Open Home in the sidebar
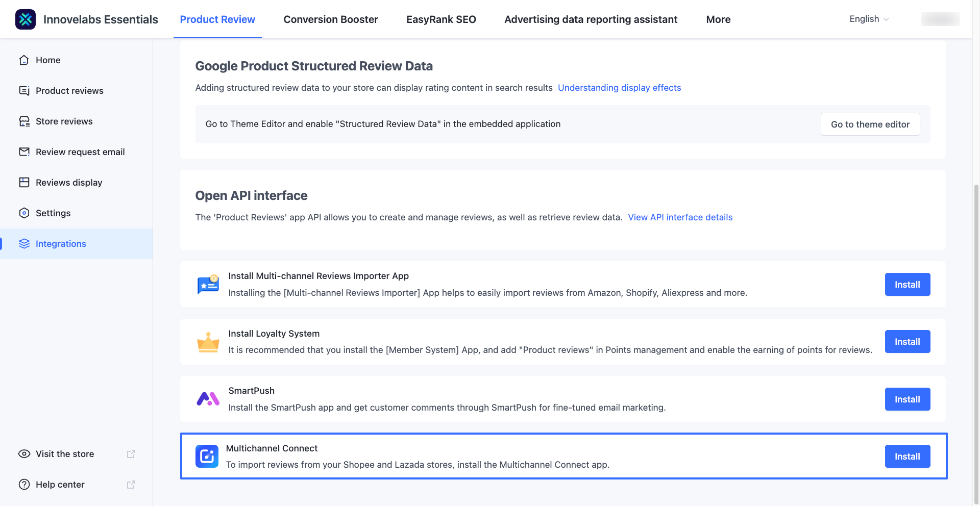The height and width of the screenshot is (506, 980). pos(47,60)
